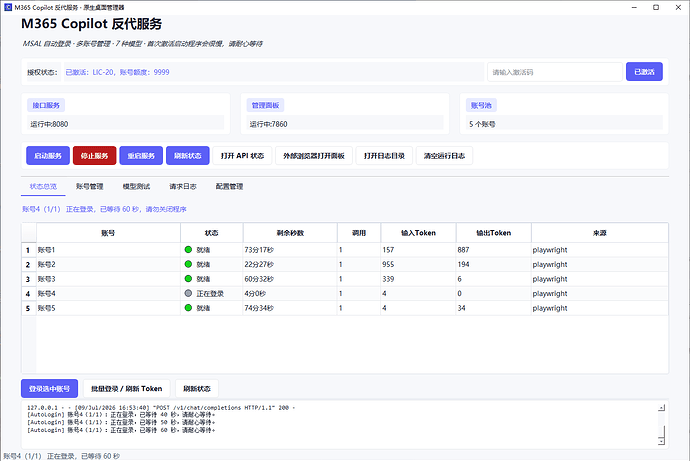Click the 账号池 card label

coord(481,105)
